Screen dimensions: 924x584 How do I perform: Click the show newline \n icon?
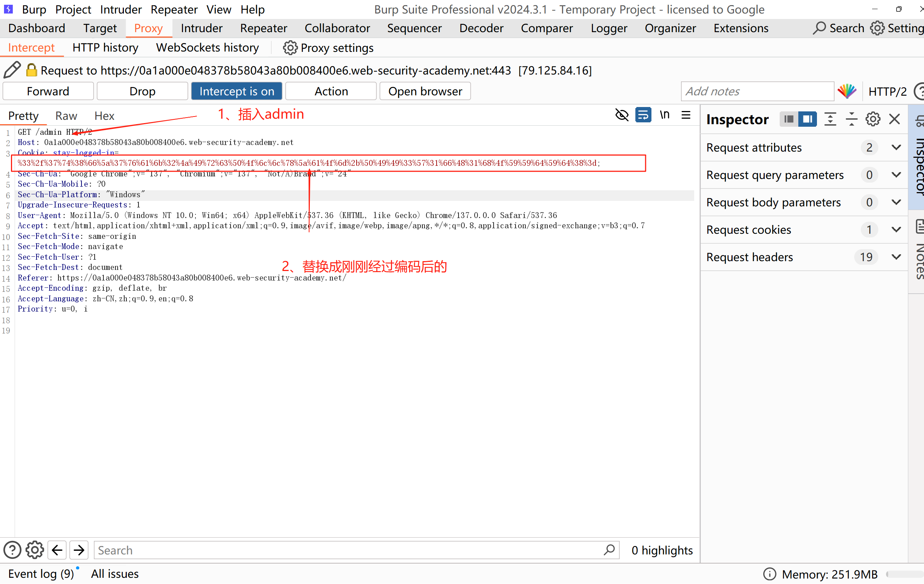[x=665, y=115]
